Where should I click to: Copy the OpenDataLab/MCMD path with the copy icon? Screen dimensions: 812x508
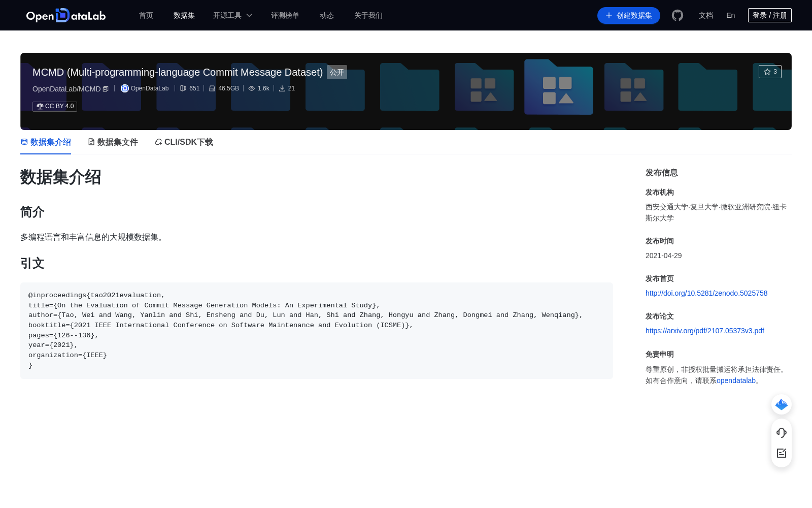click(x=106, y=89)
